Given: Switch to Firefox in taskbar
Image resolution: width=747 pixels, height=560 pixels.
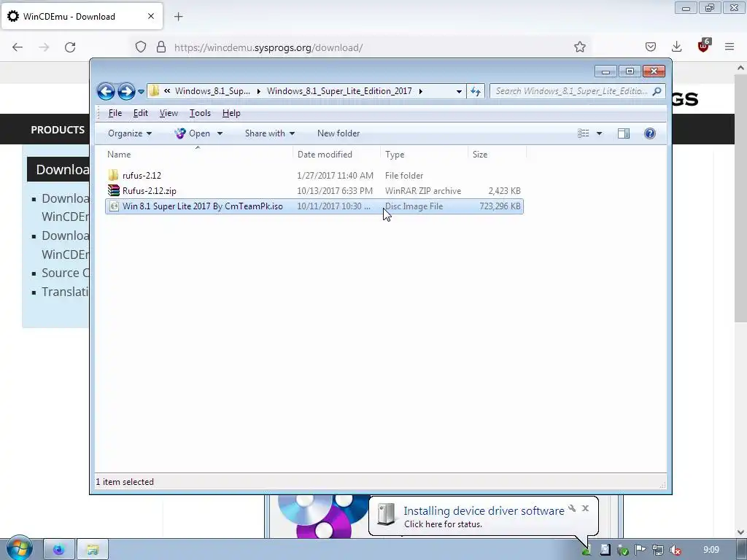Looking at the screenshot, I should coord(59,550).
